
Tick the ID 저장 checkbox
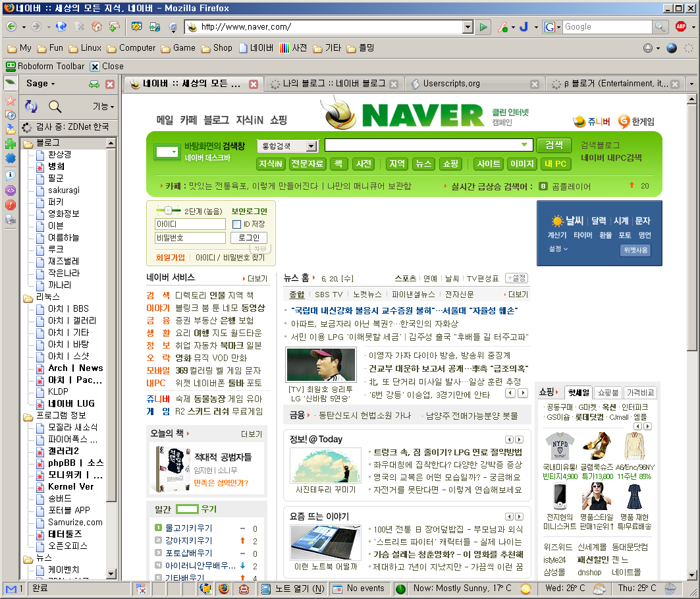pyautogui.click(x=236, y=224)
